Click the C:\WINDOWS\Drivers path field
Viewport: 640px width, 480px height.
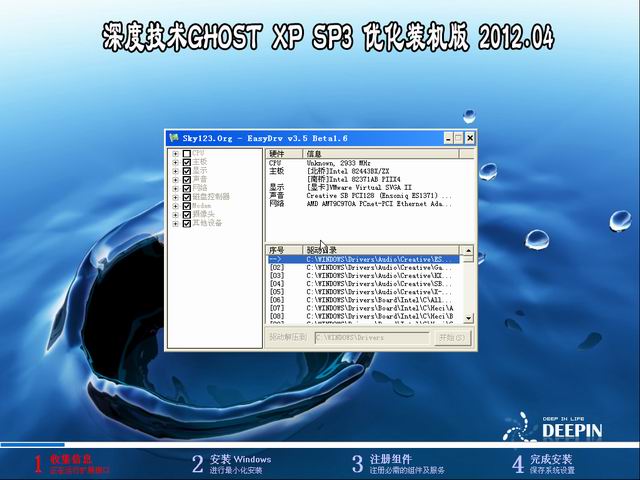pos(372,338)
